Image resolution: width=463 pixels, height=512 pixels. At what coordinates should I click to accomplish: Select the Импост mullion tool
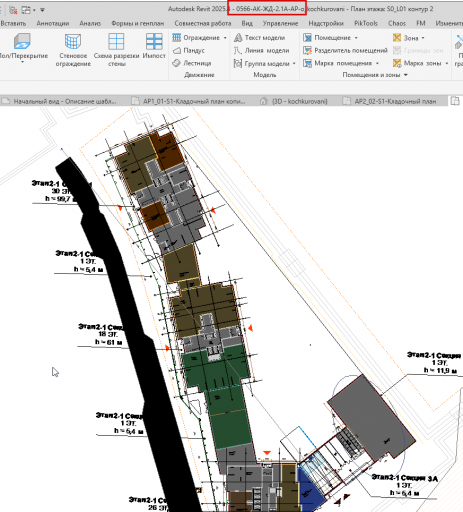click(154, 47)
